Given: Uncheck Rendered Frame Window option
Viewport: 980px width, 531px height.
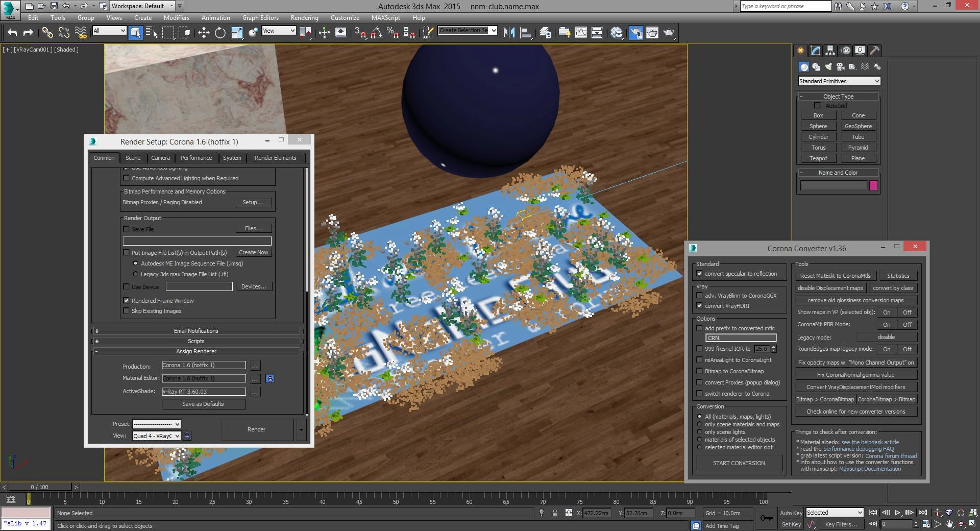Looking at the screenshot, I should (127, 301).
